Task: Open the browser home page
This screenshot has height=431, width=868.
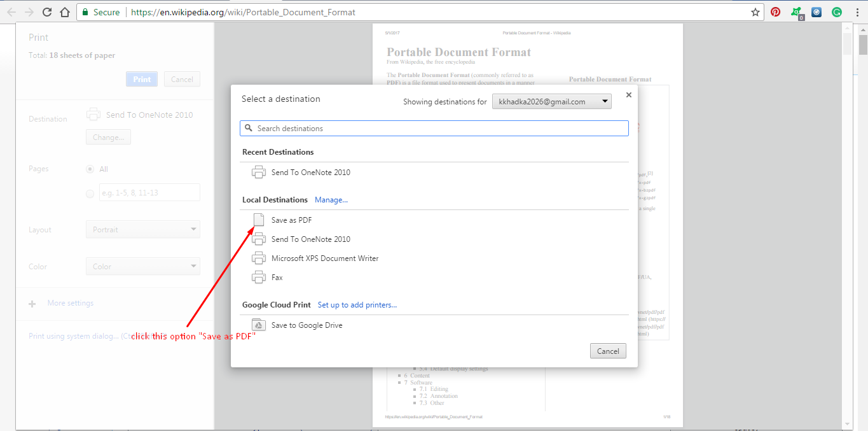Action: tap(65, 11)
